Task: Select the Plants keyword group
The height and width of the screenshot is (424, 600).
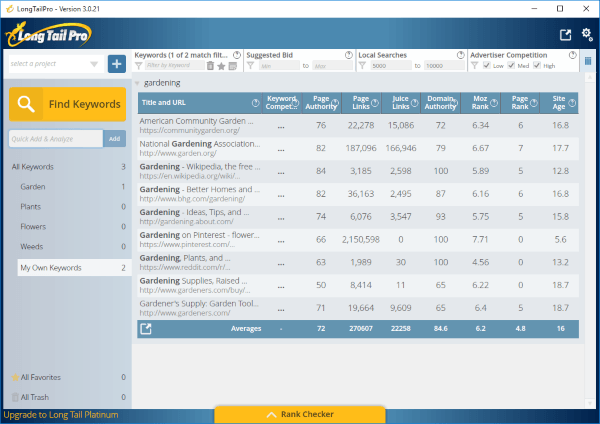Action: [73, 207]
